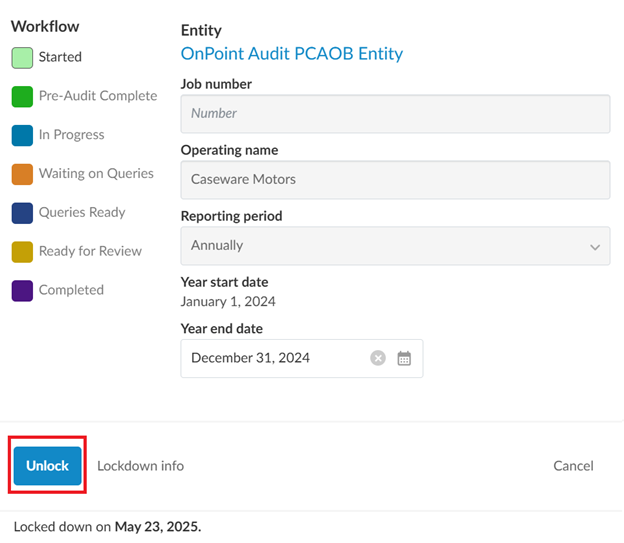Expand the Annually dropdown chevron
624x543 pixels.
[x=595, y=247]
